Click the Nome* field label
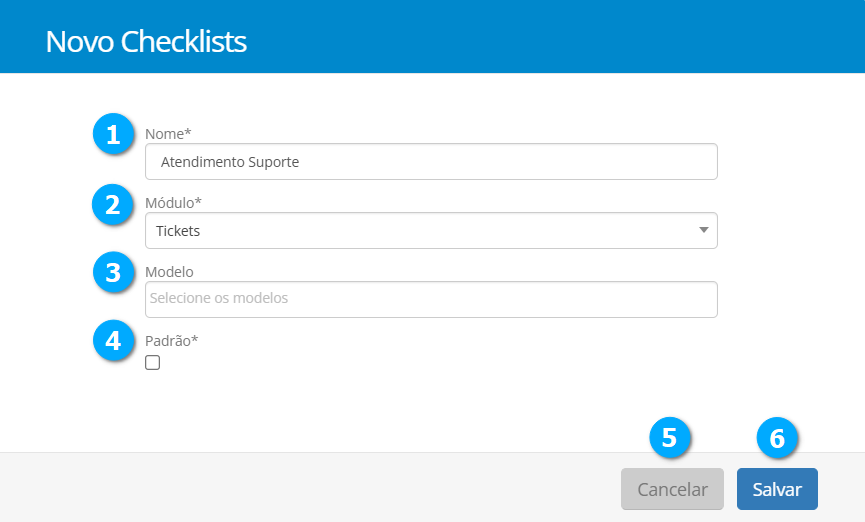Viewport: 865px width, 522px height. 168,133
